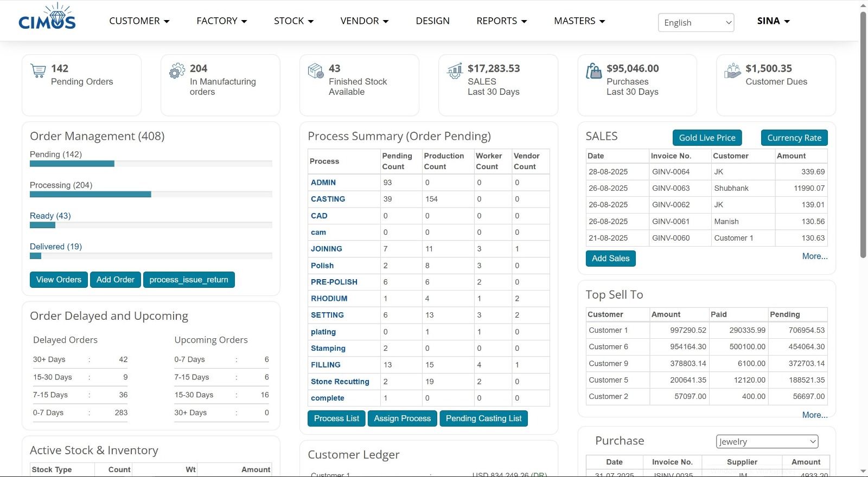Click the Customer Dues hand icon
This screenshot has width=868, height=477.
click(732, 70)
